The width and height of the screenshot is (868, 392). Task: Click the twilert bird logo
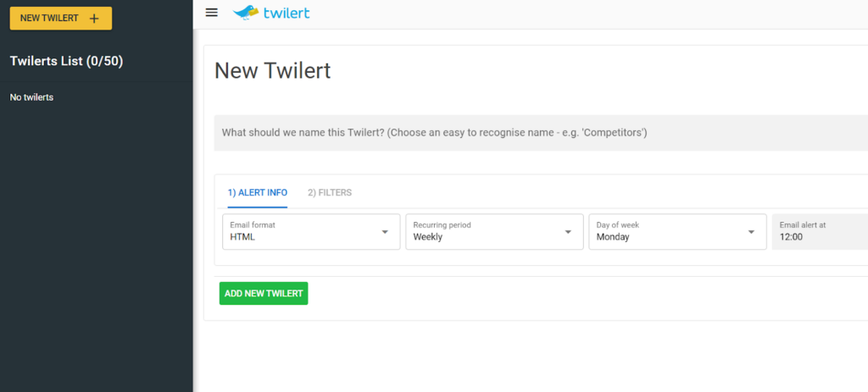coord(246,12)
